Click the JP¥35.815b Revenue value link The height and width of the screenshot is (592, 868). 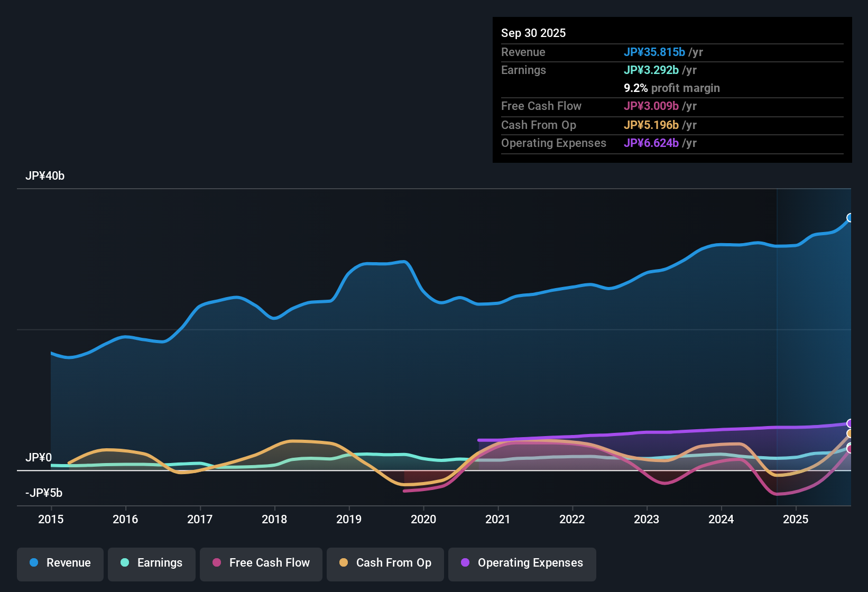654,52
